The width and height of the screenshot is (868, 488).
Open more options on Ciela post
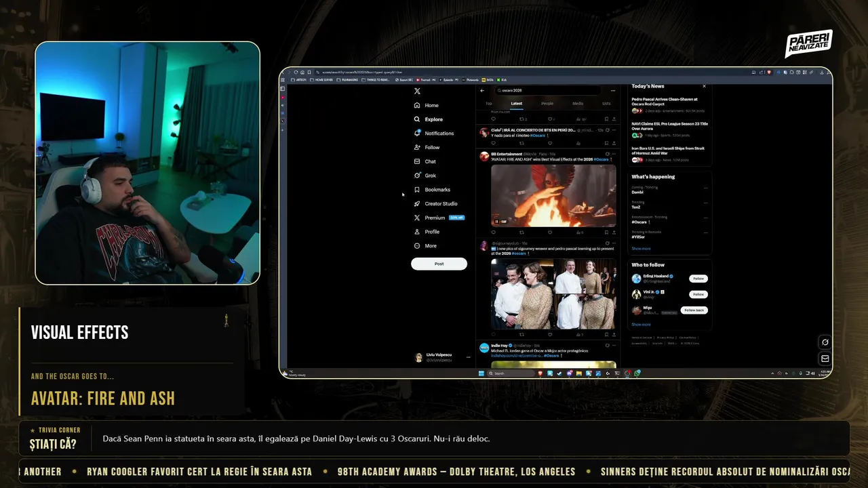pos(614,129)
